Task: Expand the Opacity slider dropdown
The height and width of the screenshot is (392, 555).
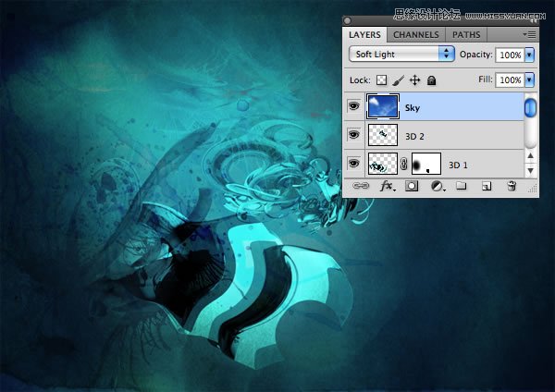Action: point(529,55)
